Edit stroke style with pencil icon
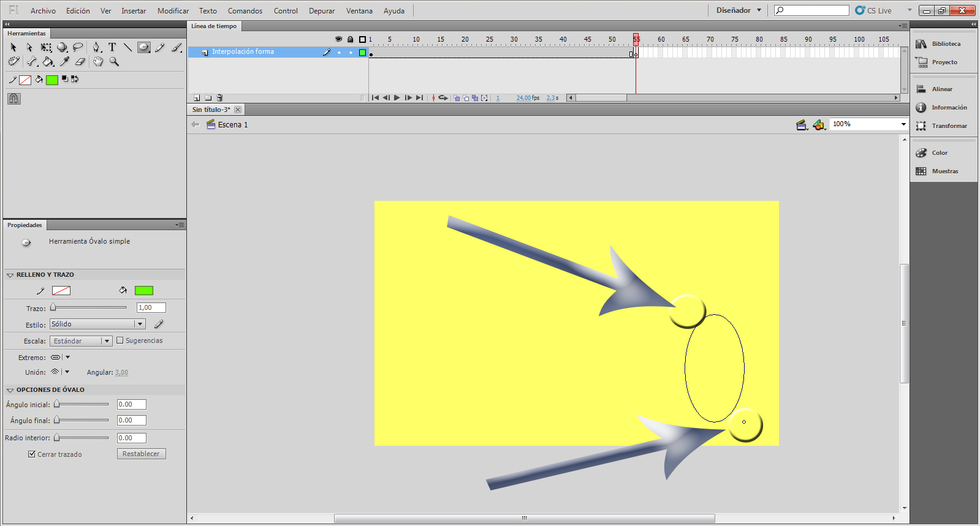The width and height of the screenshot is (980, 526). coord(159,324)
